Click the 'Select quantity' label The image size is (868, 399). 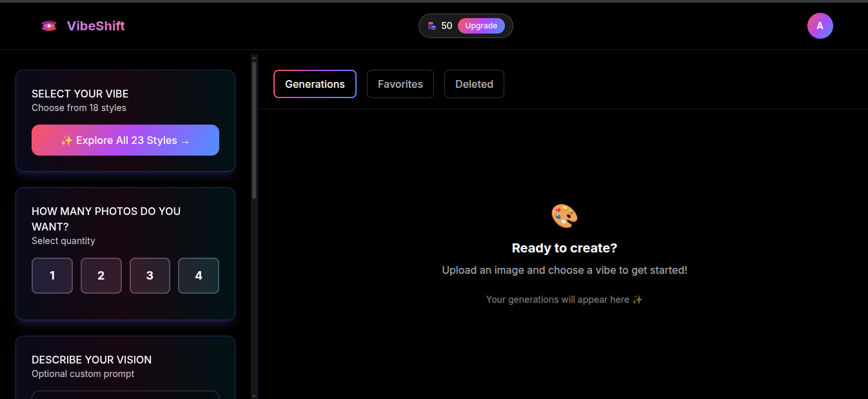[x=63, y=241]
